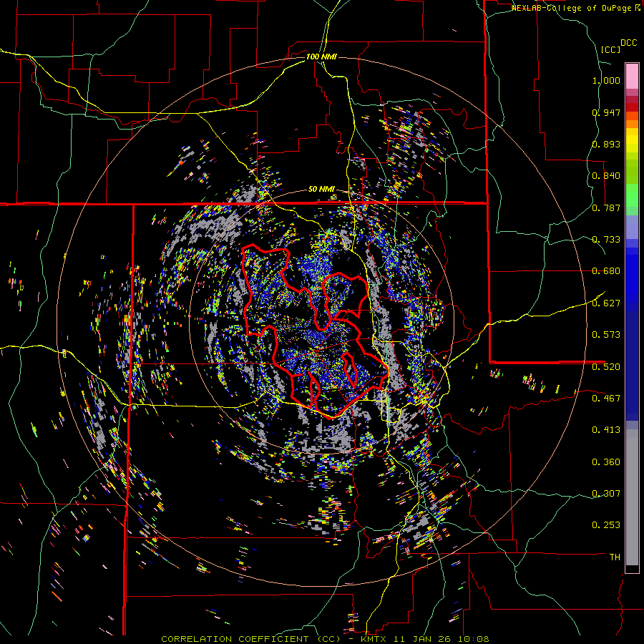Click the 0.360 legend value

(x=606, y=462)
